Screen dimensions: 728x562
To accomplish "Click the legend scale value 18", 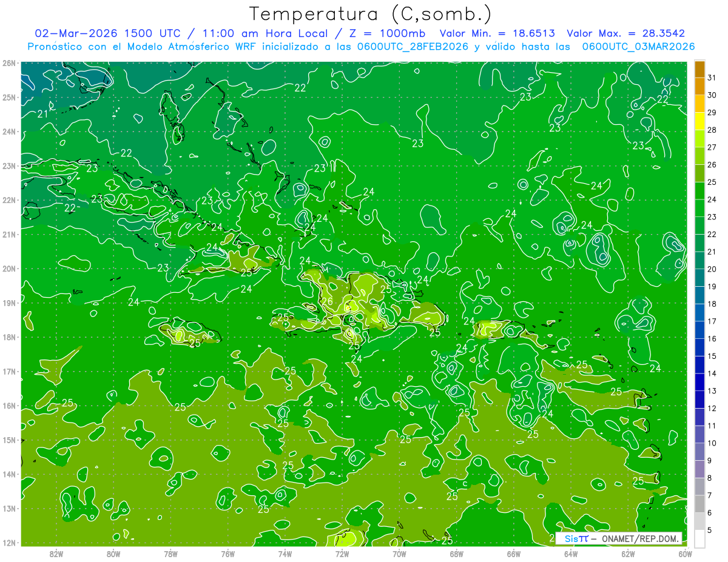I will (x=712, y=304).
